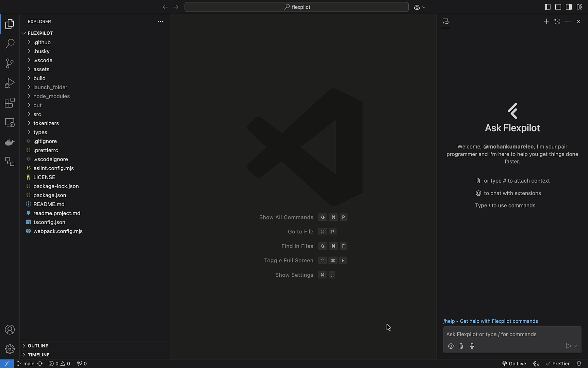This screenshot has width=588, height=368.
Task: Expand the src folder
Action: 37,114
